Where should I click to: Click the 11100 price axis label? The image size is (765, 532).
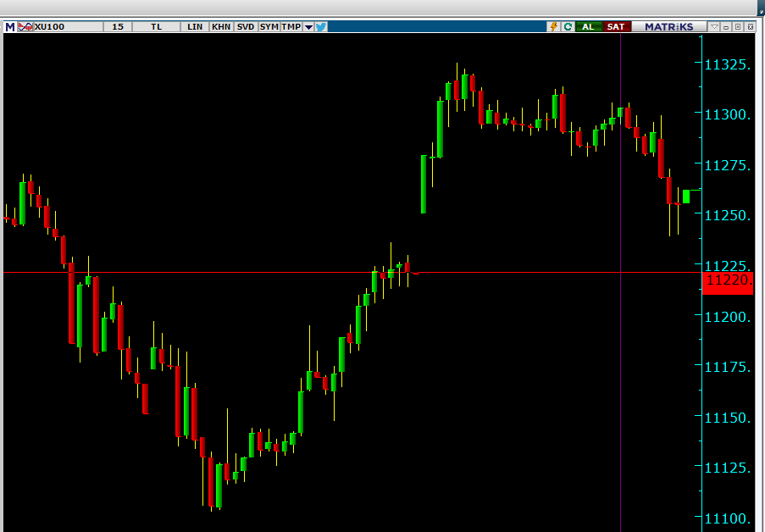[728, 518]
